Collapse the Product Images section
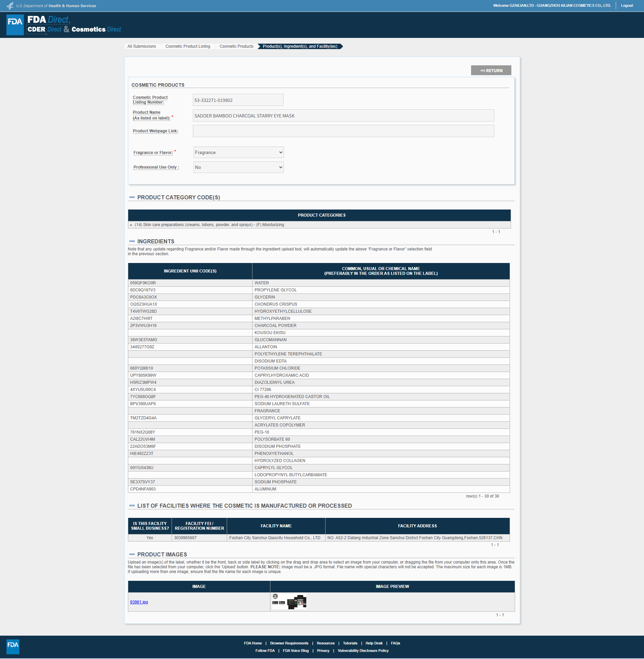 (132, 554)
